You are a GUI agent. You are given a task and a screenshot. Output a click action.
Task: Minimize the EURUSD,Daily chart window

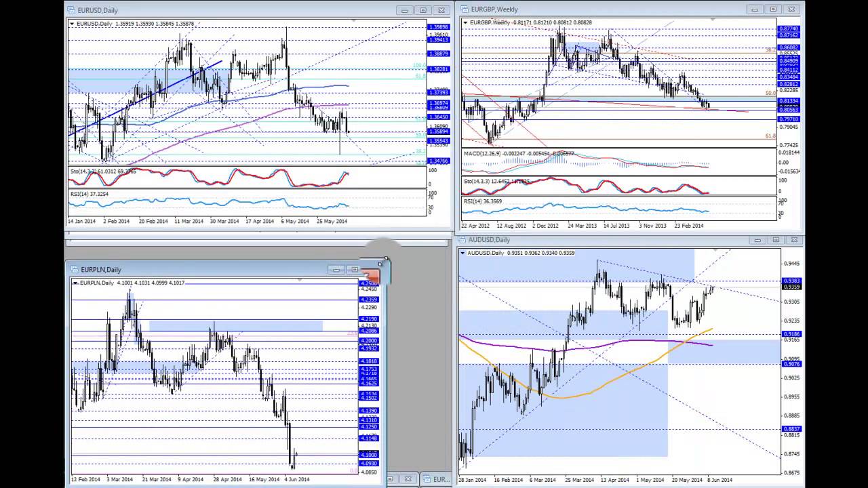click(405, 10)
